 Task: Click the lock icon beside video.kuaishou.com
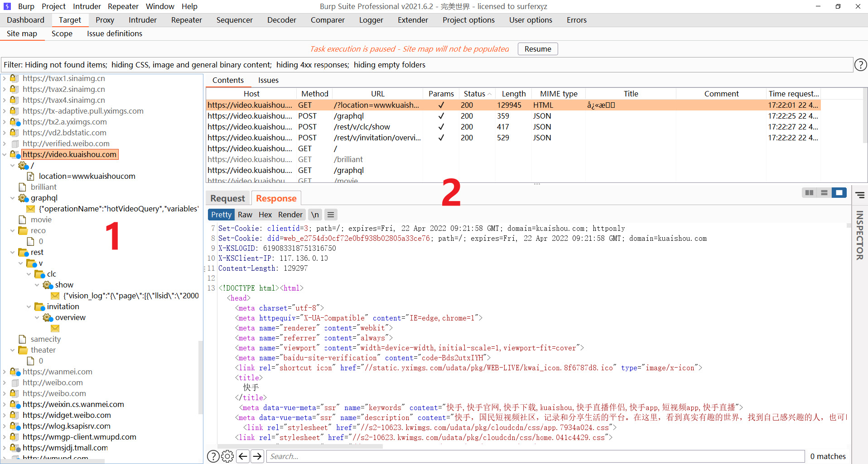15,154
